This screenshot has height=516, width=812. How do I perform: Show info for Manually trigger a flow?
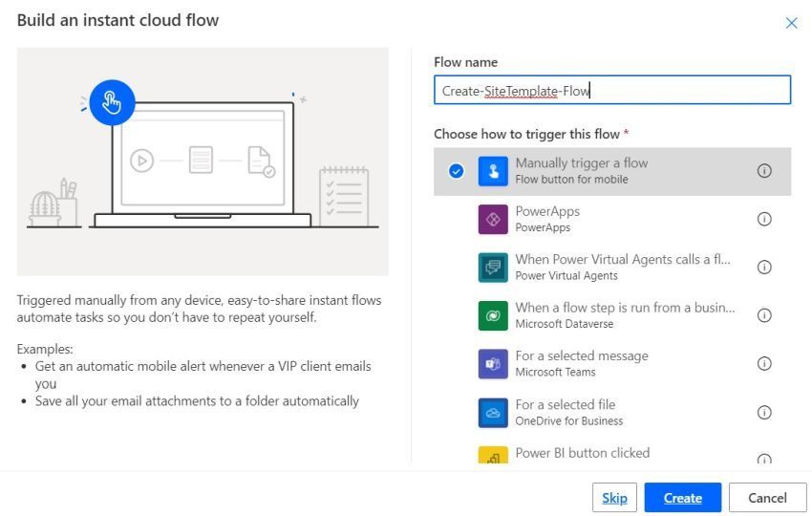(x=764, y=171)
